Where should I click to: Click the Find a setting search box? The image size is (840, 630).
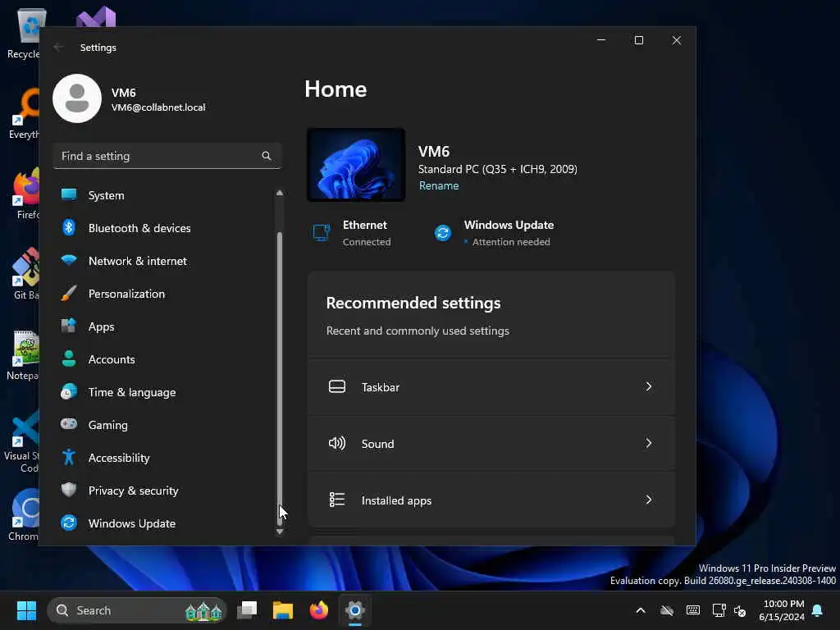[167, 156]
